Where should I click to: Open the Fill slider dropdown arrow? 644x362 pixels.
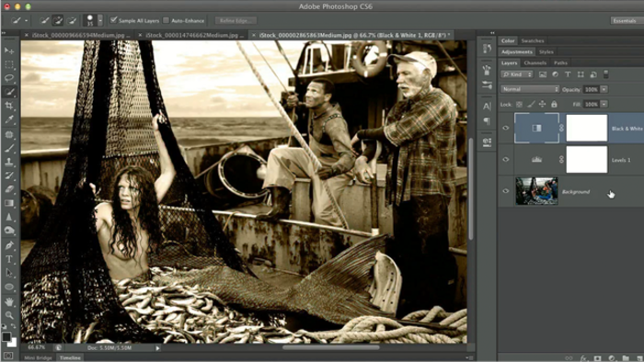604,104
